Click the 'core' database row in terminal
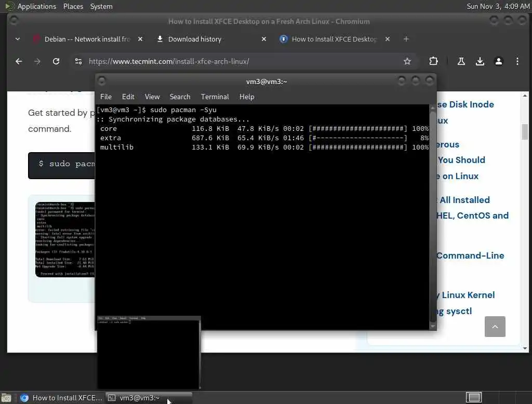The width and height of the screenshot is (532, 404). [264, 129]
